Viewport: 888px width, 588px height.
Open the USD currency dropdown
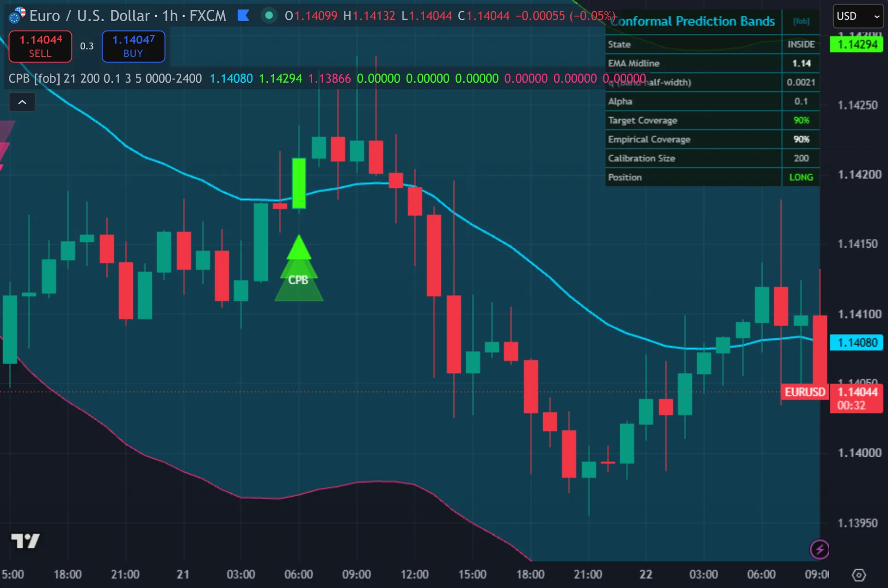(858, 16)
